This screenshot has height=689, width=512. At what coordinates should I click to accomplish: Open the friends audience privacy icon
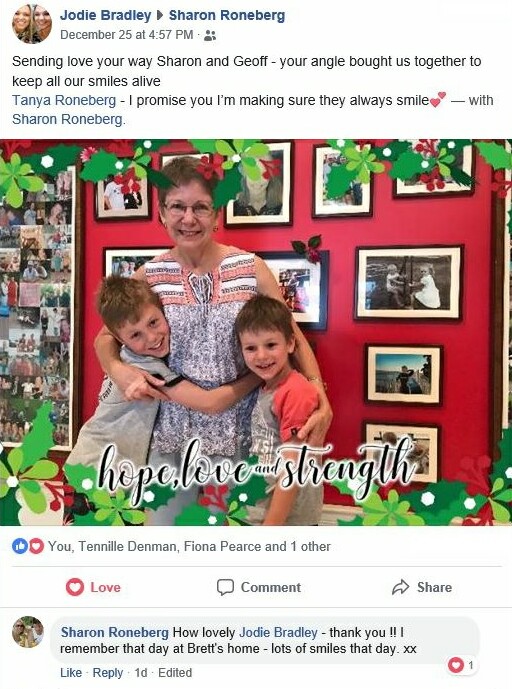tap(210, 35)
